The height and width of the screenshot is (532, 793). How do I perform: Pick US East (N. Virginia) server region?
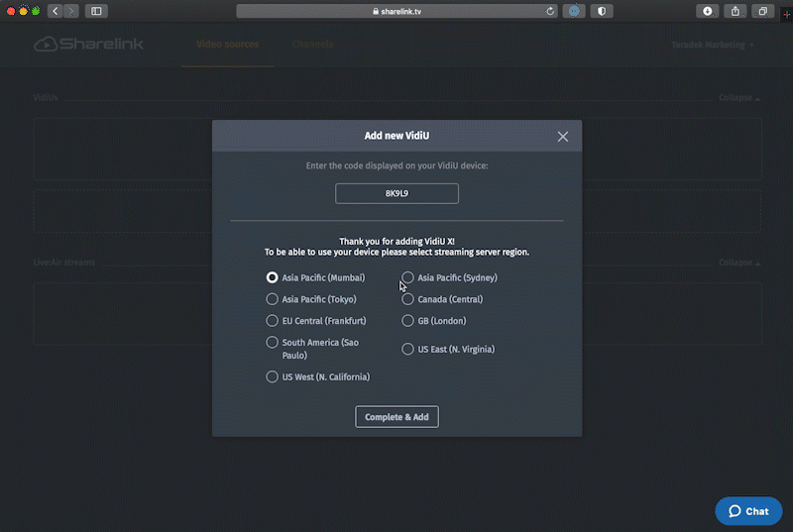407,349
